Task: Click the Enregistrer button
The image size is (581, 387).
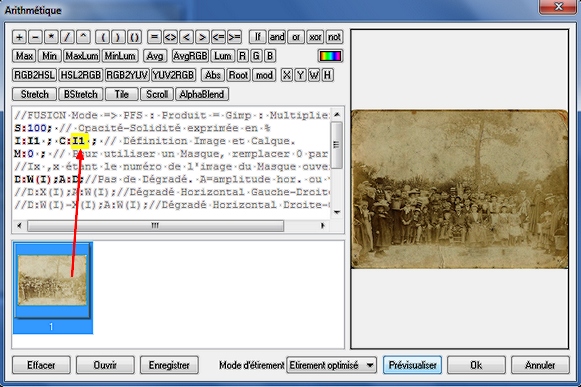Action: point(169,365)
